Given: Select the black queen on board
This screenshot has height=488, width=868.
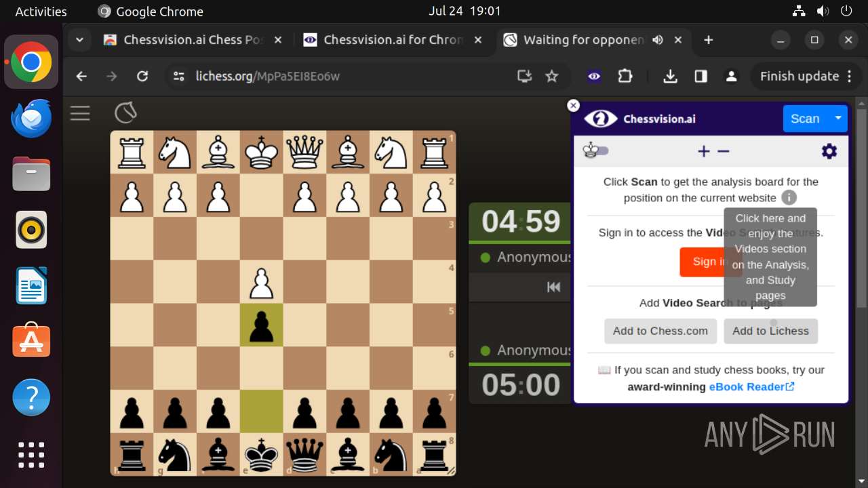Looking at the screenshot, I should click(x=305, y=455).
